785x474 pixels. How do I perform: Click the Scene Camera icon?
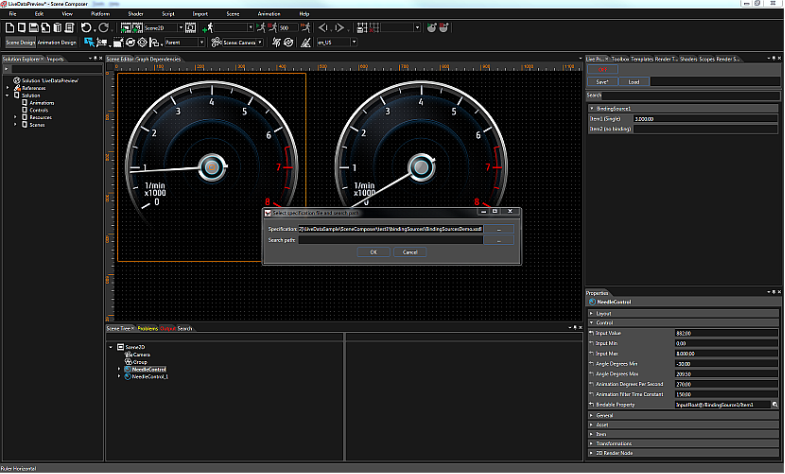tap(216, 43)
